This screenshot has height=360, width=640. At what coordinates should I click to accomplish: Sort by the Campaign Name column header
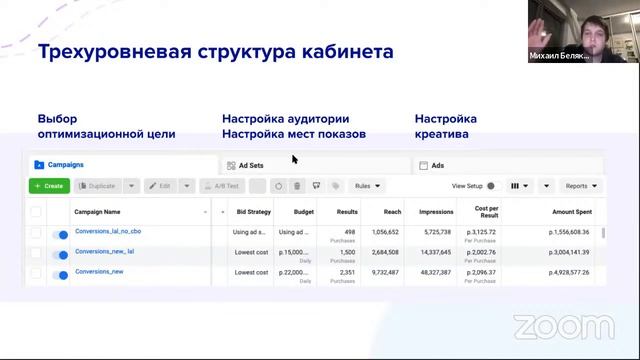tap(97, 212)
